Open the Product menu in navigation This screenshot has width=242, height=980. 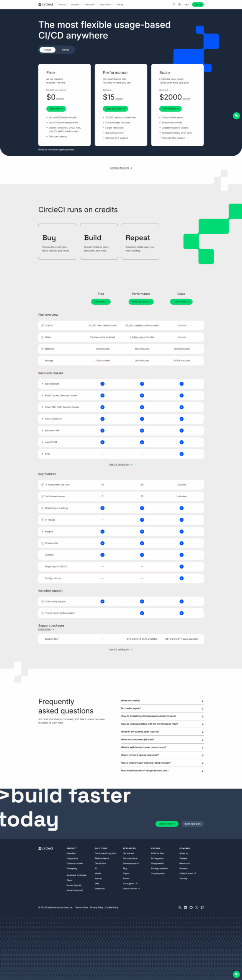[62, 5]
